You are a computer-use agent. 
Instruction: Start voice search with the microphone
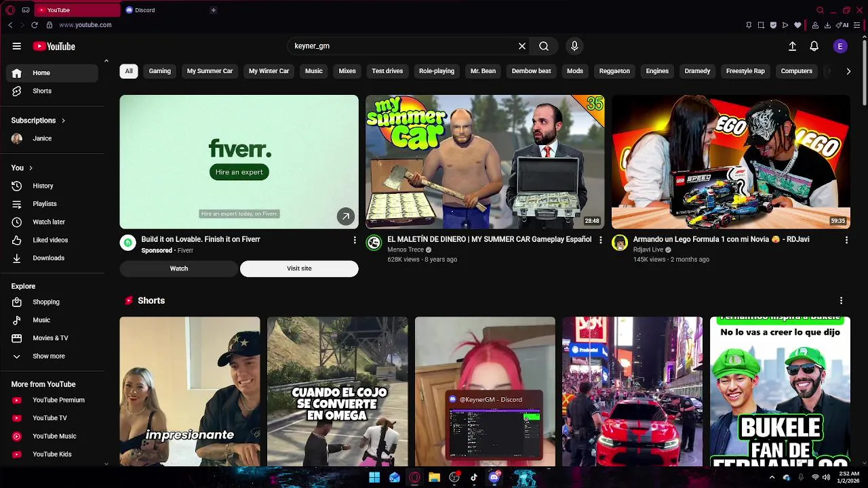(574, 46)
